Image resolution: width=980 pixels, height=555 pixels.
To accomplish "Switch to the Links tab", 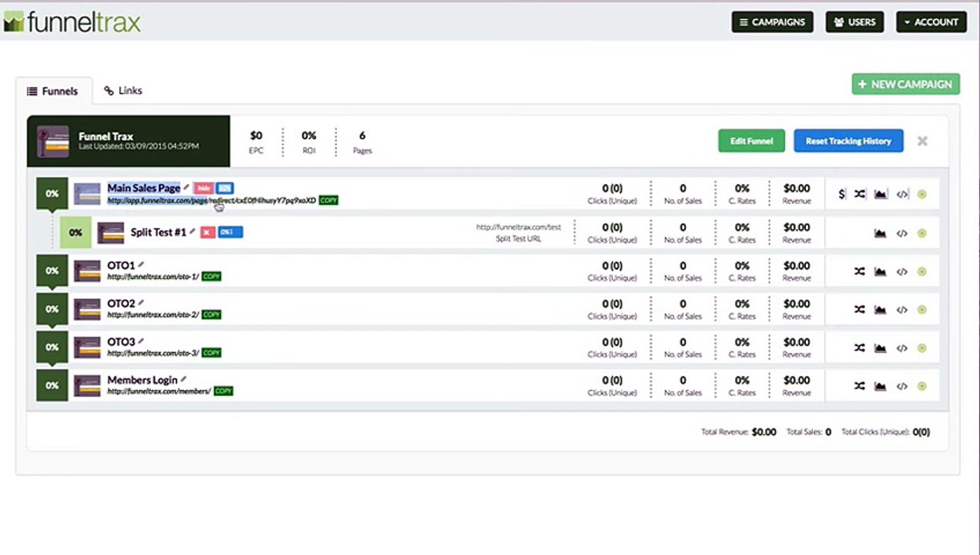I will (x=123, y=90).
